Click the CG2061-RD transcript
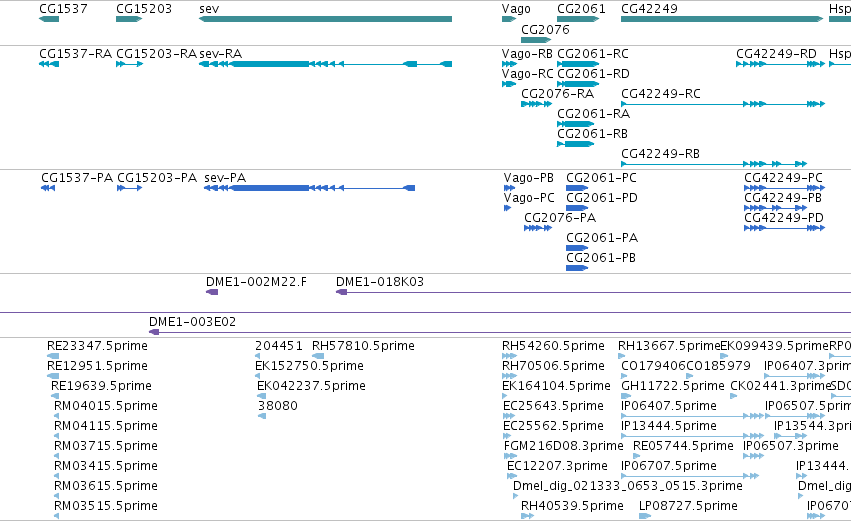This screenshot has width=851, height=521. (x=578, y=84)
